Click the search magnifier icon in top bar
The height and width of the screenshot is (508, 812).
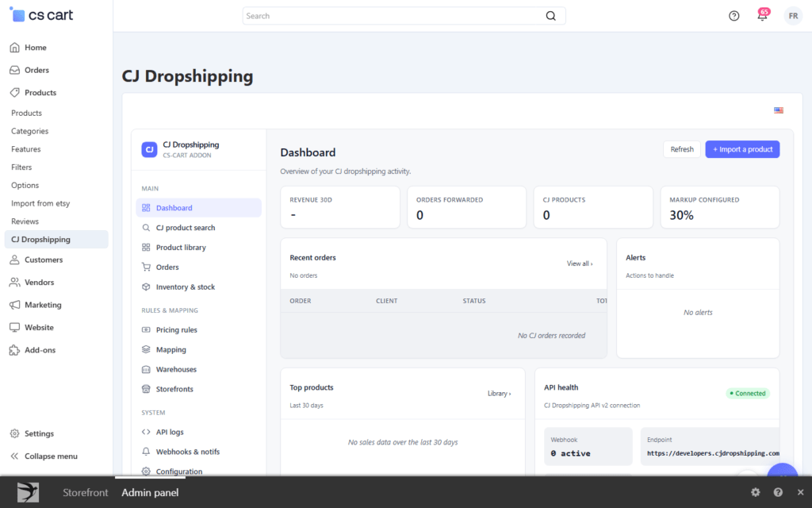pyautogui.click(x=551, y=16)
